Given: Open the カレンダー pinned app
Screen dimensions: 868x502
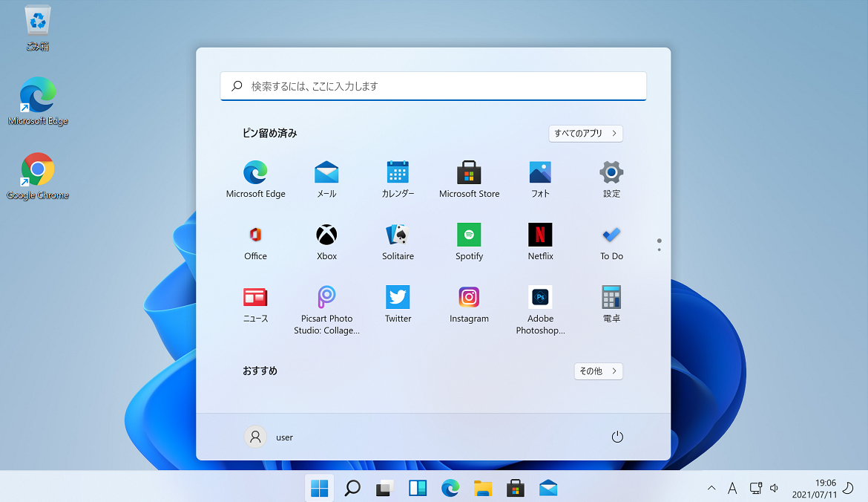Looking at the screenshot, I should click(398, 179).
